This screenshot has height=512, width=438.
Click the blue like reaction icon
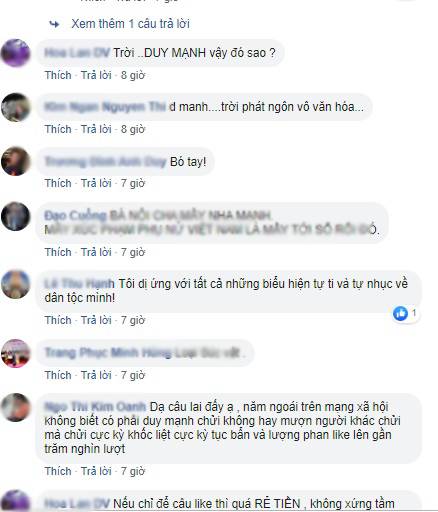(400, 313)
